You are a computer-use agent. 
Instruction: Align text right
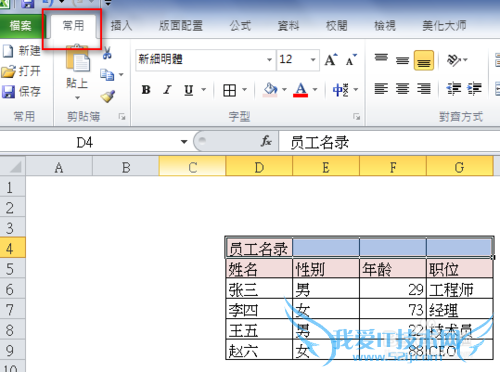tap(424, 89)
